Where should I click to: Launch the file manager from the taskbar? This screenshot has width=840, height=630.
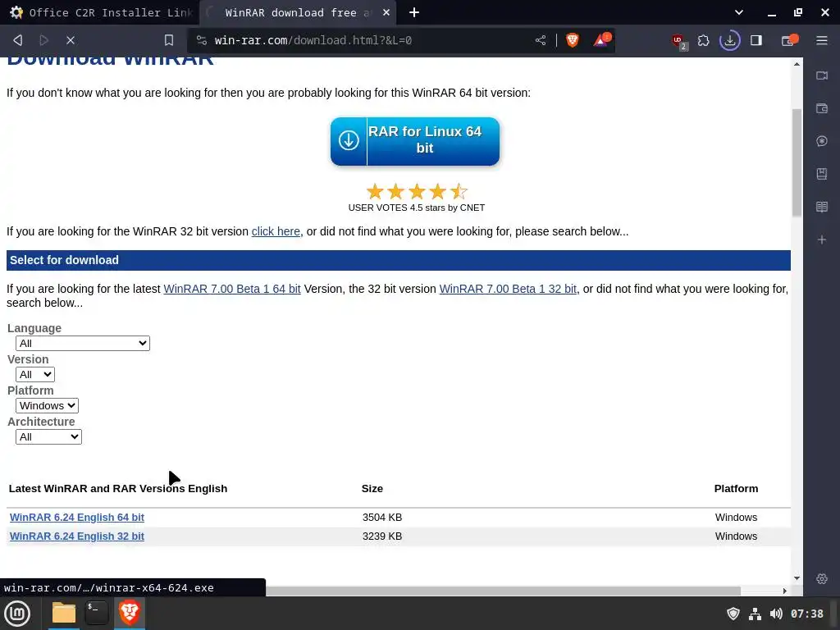pyautogui.click(x=64, y=613)
